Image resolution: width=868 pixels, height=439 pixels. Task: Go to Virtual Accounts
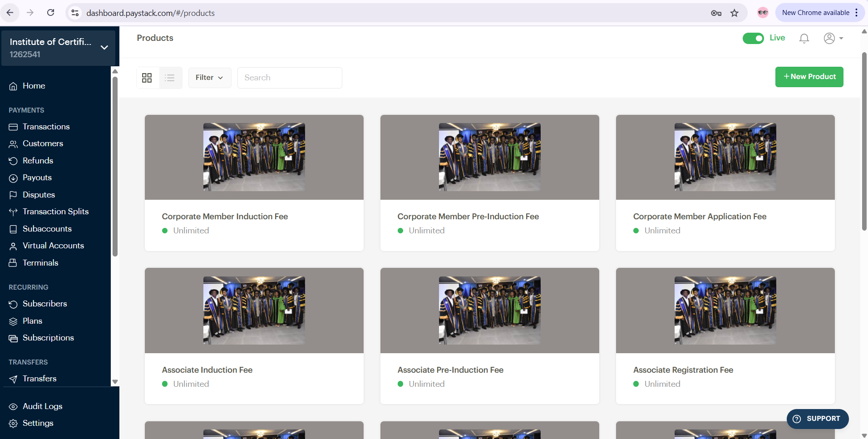(x=54, y=246)
